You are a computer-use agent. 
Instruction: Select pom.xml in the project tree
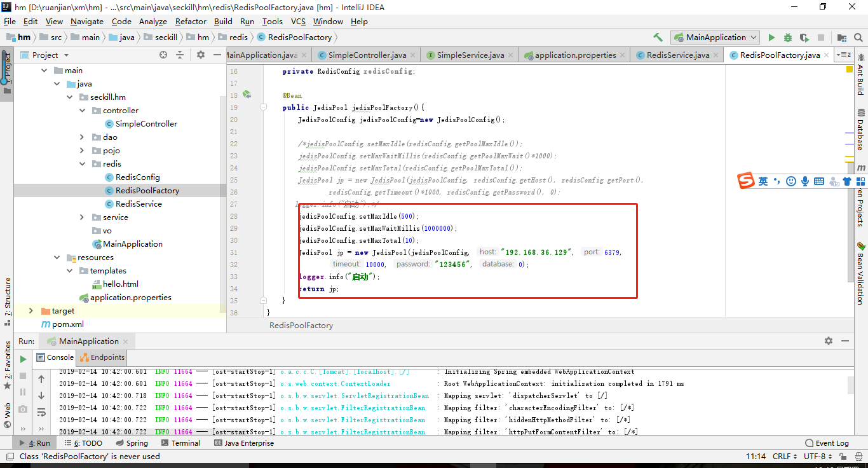(x=62, y=324)
